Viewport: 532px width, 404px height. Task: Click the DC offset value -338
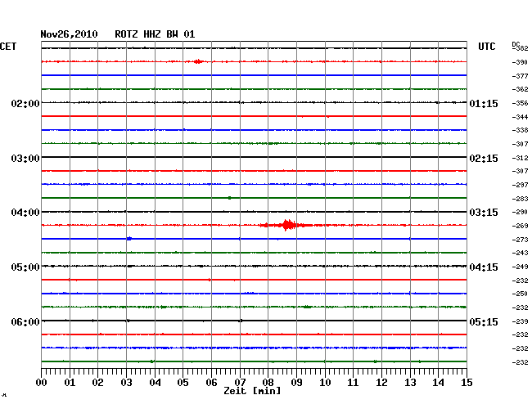(520, 130)
